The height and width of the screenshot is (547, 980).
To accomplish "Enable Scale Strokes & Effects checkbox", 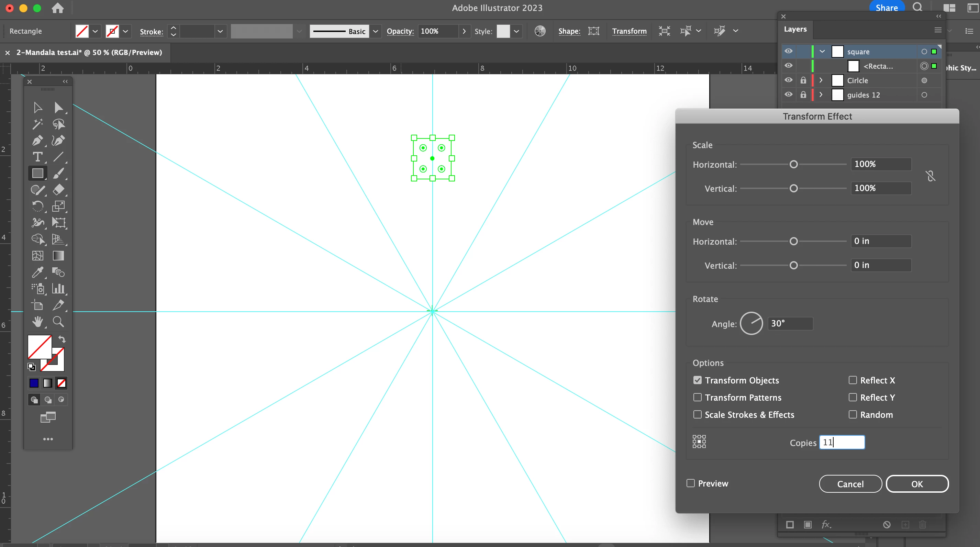I will click(x=697, y=414).
